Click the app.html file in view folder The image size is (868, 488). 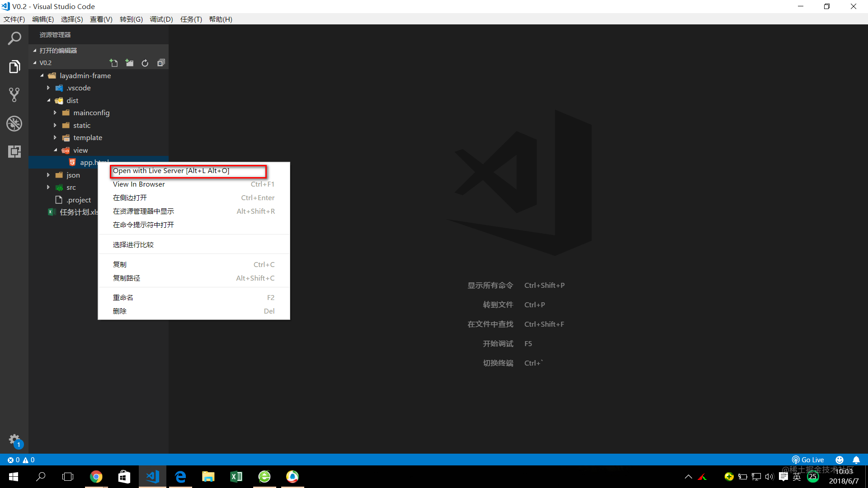point(92,162)
